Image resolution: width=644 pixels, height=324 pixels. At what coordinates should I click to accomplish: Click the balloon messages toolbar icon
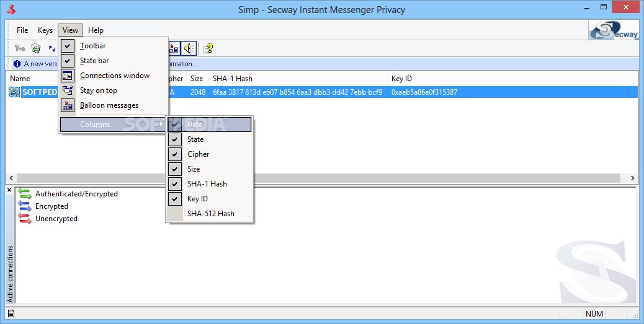click(x=174, y=49)
